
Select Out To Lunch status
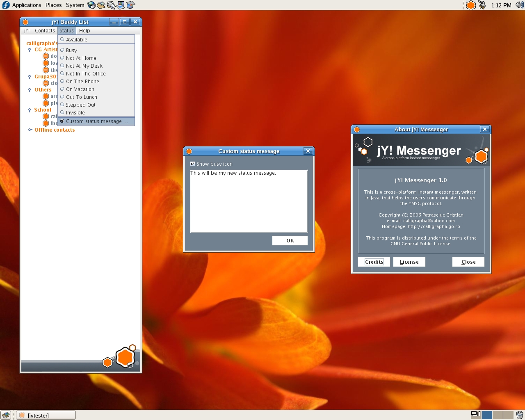(96, 97)
